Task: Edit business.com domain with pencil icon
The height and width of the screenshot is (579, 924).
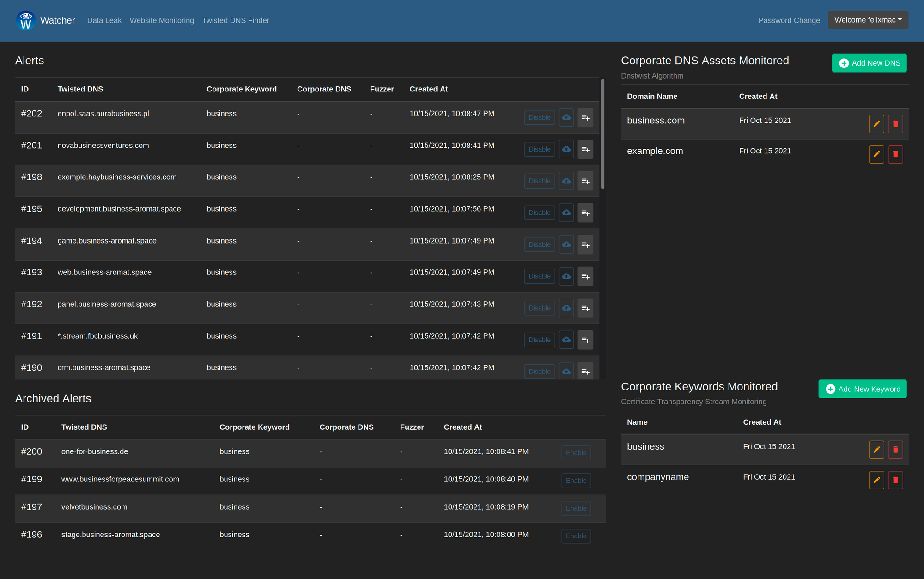Action: tap(876, 124)
